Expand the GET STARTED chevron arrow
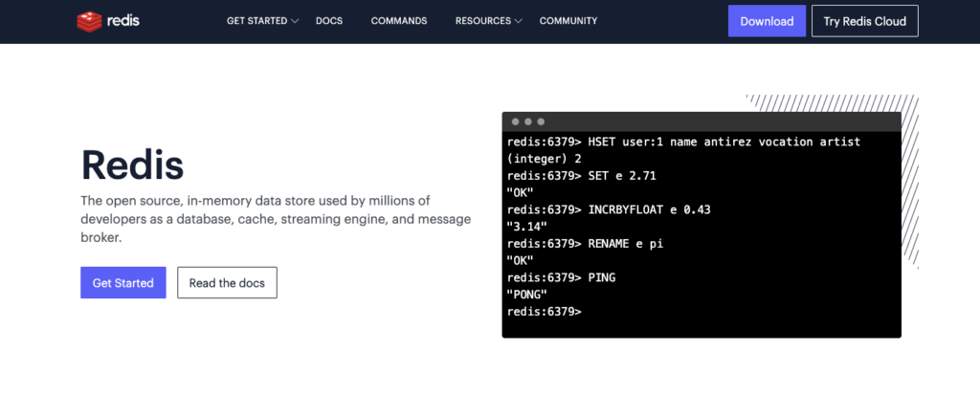The image size is (980, 394). (295, 21)
